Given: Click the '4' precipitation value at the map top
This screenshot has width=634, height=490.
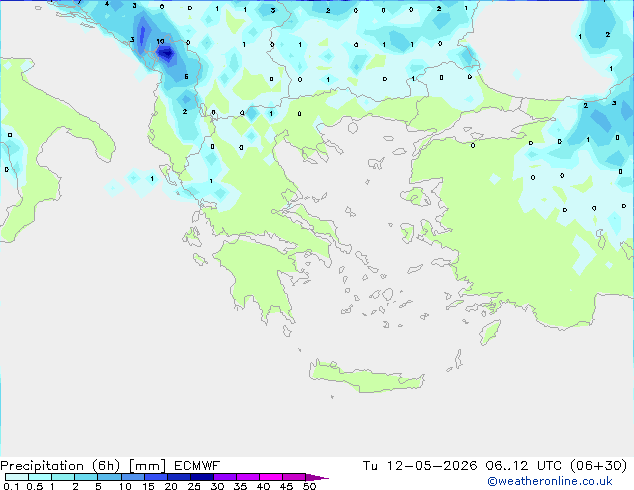Looking at the screenshot, I should click(x=107, y=4).
